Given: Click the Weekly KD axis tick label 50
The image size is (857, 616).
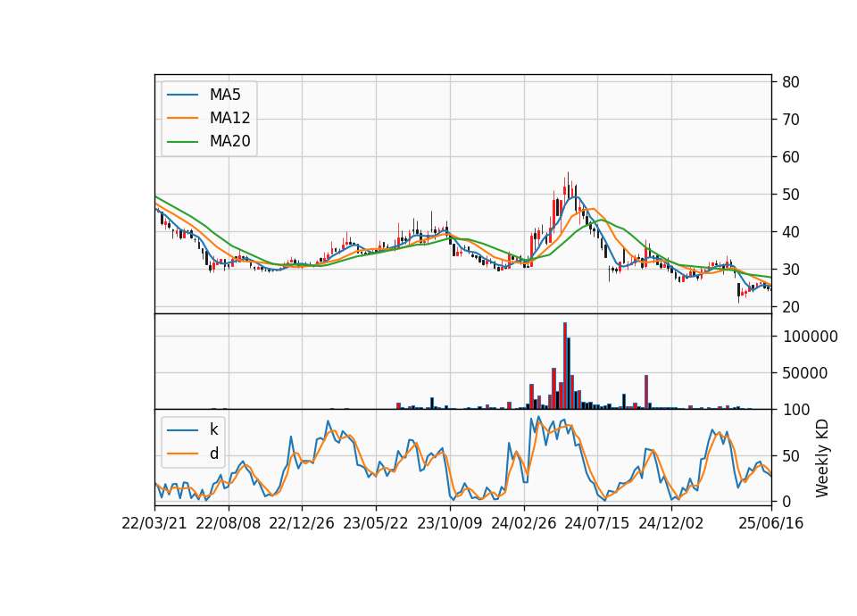Looking at the screenshot, I should 791,456.
